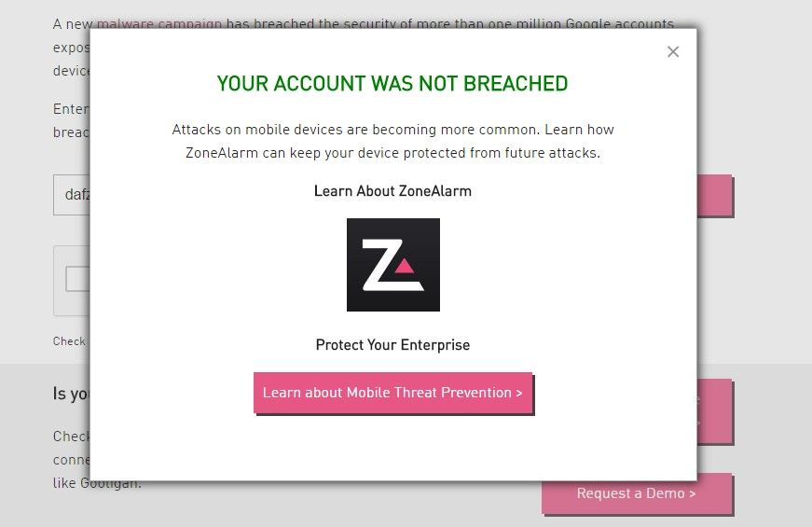Click the arrow on Request a Demo button
Screen dimensions: 812x527
coord(692,493)
